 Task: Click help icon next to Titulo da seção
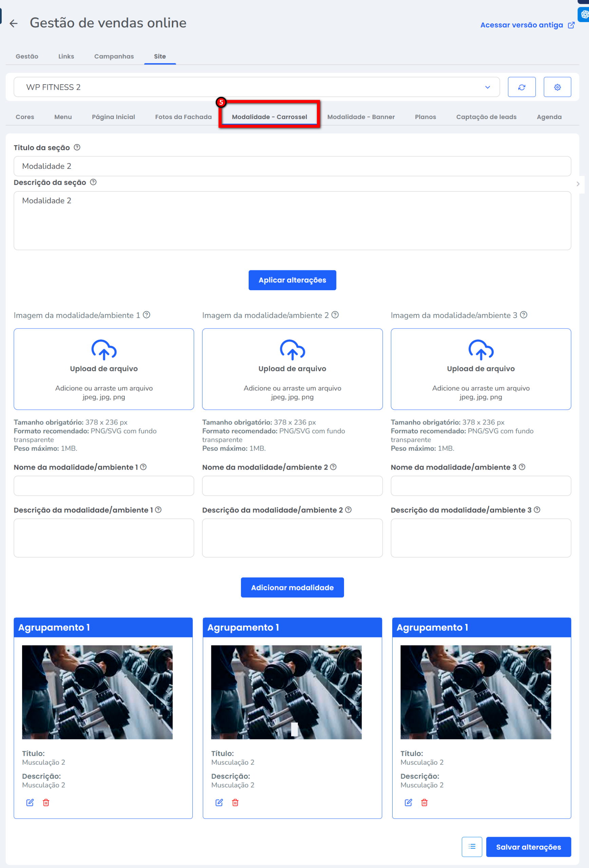[x=77, y=147]
